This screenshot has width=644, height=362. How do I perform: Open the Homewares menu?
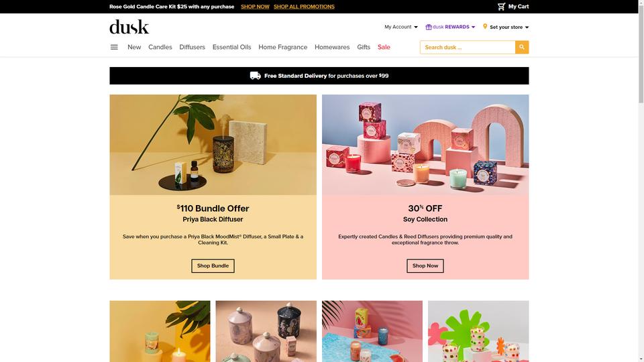tap(332, 47)
